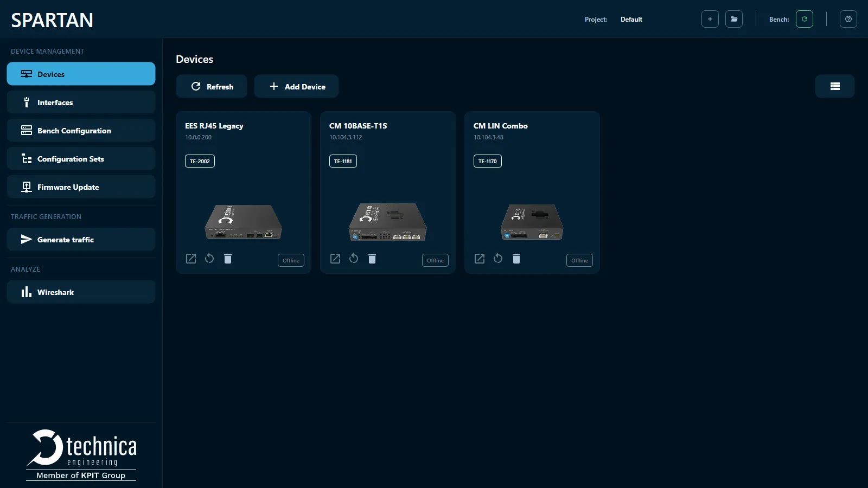
Task: Select the Default project name
Action: coord(631,20)
